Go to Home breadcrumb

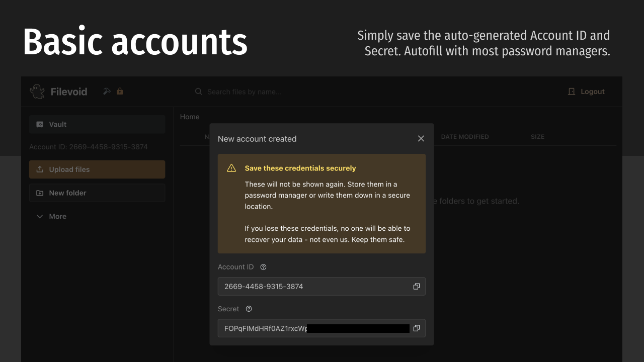coord(190,117)
